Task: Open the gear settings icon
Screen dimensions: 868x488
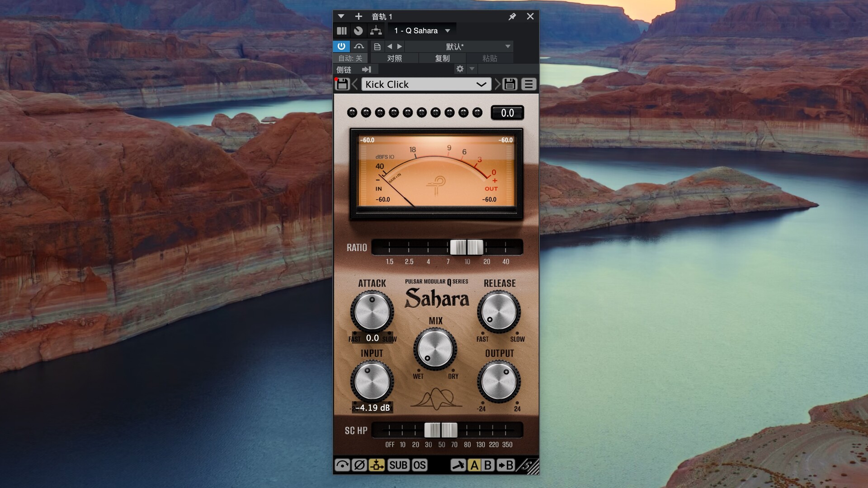Action: click(x=460, y=69)
